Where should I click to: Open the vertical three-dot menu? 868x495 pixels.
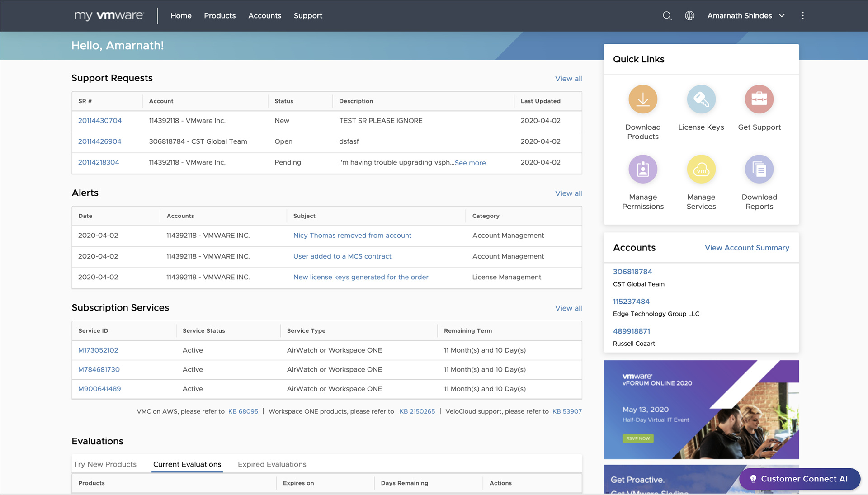(x=802, y=16)
